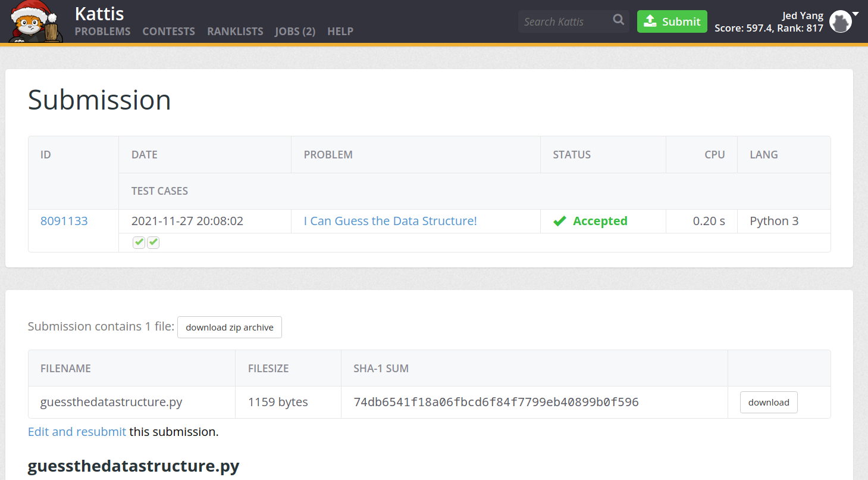Expand the user account dropdown arrow
The image size is (868, 480).
(856, 13)
